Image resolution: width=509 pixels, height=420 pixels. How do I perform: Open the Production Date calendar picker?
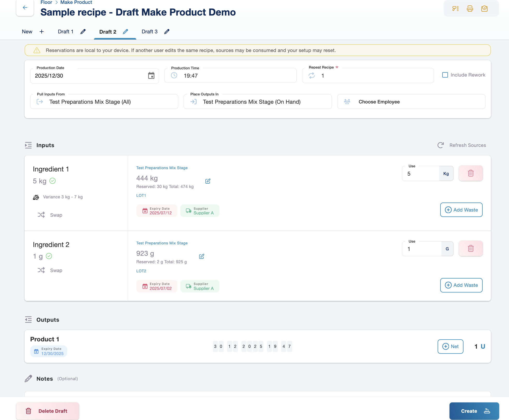click(151, 76)
